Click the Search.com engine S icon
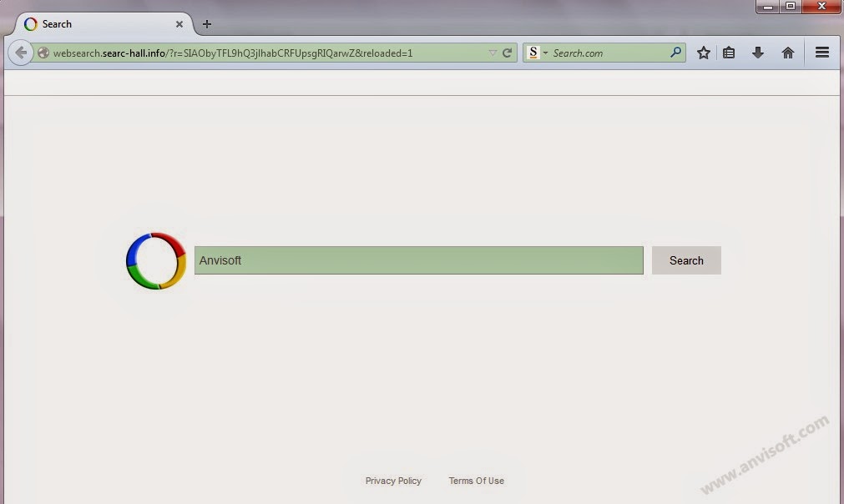Screen dimensions: 844x504 pyautogui.click(x=533, y=53)
